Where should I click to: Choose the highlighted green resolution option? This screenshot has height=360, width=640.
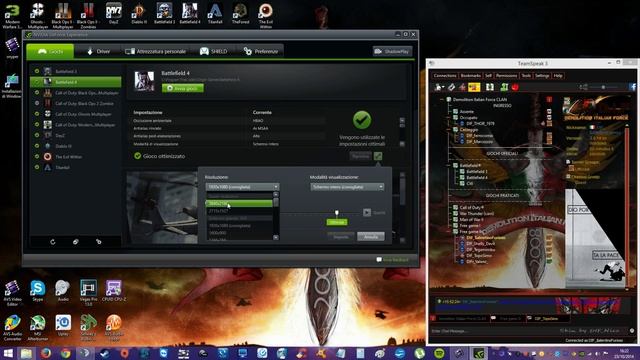[x=239, y=203]
